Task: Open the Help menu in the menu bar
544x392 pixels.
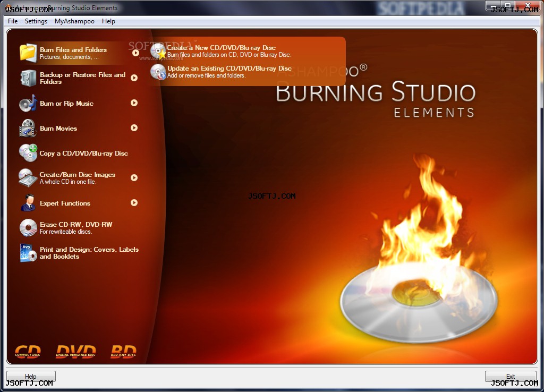Action: point(108,21)
